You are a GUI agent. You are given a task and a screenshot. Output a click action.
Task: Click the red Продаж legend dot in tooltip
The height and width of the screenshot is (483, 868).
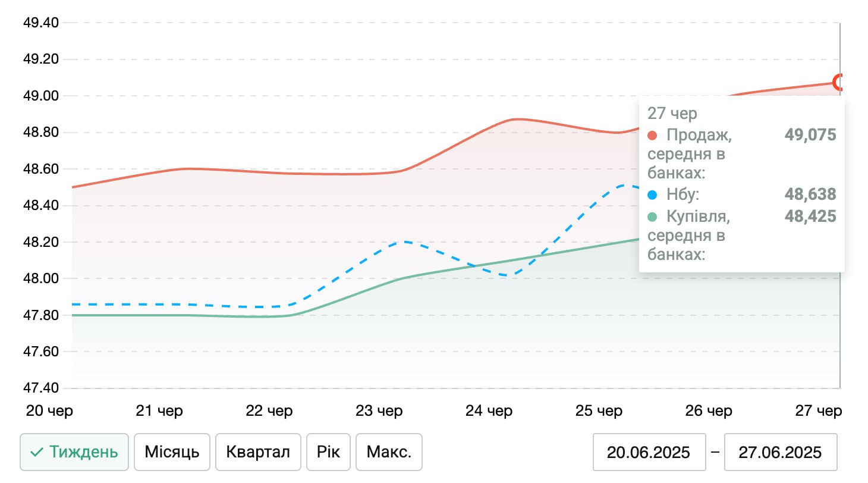tap(652, 135)
